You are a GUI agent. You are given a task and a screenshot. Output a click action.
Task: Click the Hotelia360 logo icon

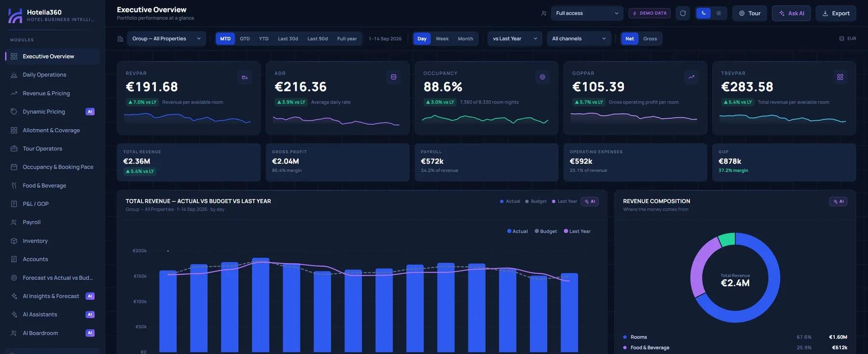tap(15, 15)
